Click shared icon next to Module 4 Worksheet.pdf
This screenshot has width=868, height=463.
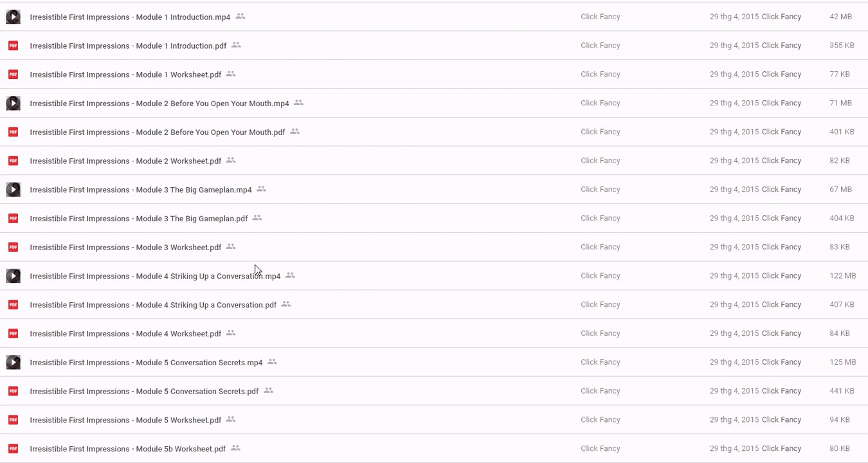coord(231,333)
